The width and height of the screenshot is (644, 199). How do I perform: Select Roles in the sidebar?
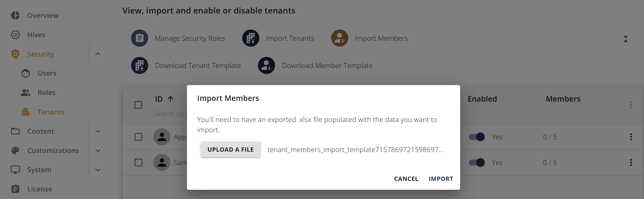coord(46,93)
